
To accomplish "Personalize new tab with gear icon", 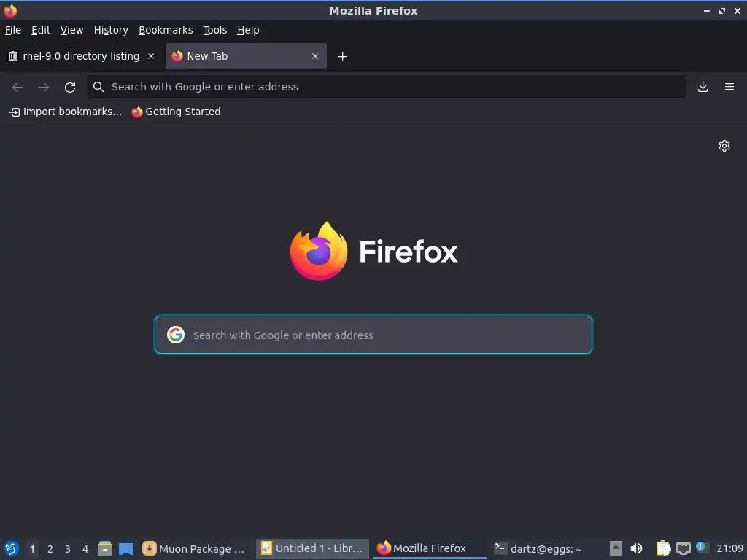I will coord(724,146).
